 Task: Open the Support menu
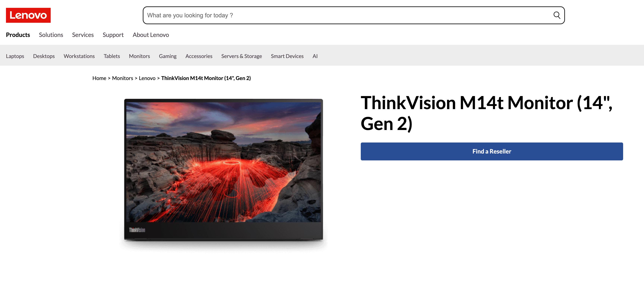pyautogui.click(x=113, y=35)
